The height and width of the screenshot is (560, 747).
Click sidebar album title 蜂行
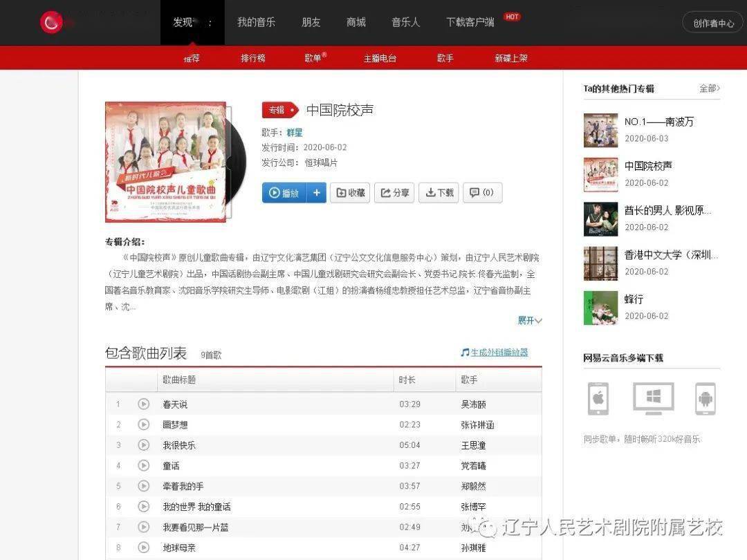pos(634,299)
